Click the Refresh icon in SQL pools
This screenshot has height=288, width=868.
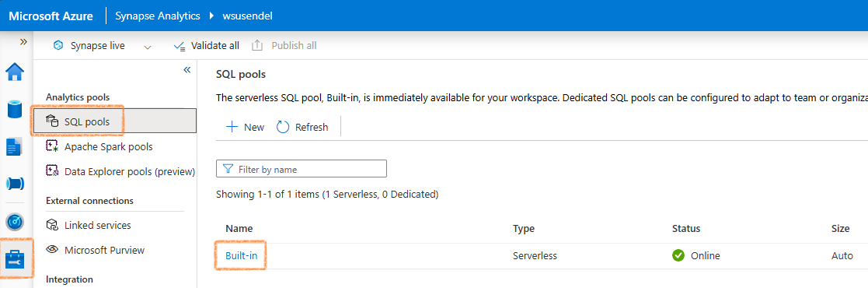[x=283, y=127]
